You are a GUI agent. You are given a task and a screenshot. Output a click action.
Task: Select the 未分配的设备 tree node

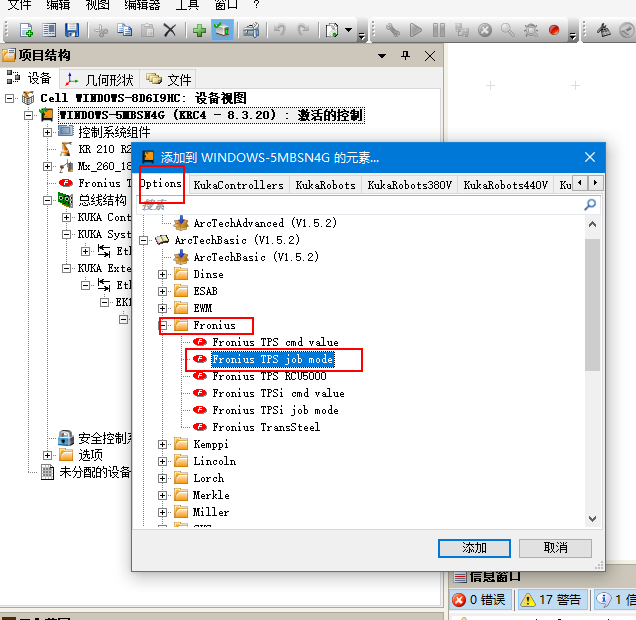[x=95, y=472]
